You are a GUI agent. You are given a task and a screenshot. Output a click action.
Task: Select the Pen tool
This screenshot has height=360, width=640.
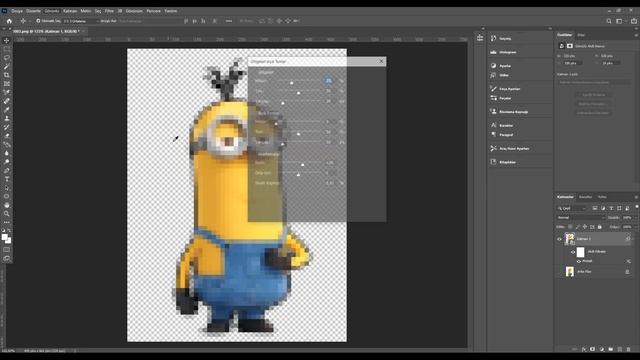7,170
